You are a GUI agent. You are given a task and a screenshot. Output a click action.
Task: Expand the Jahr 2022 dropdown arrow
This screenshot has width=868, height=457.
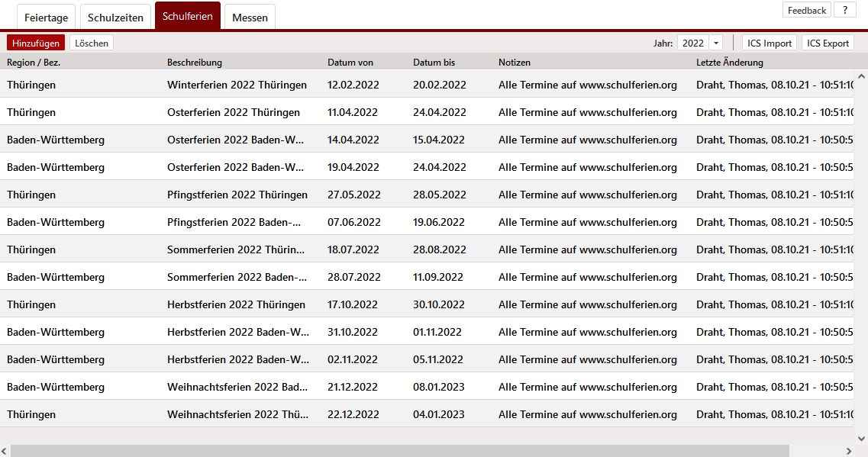pos(715,43)
